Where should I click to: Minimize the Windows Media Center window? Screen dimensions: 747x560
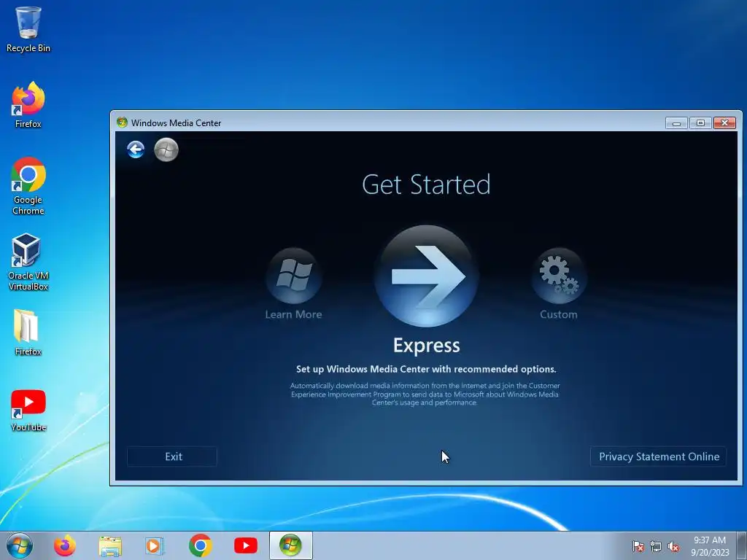point(676,122)
